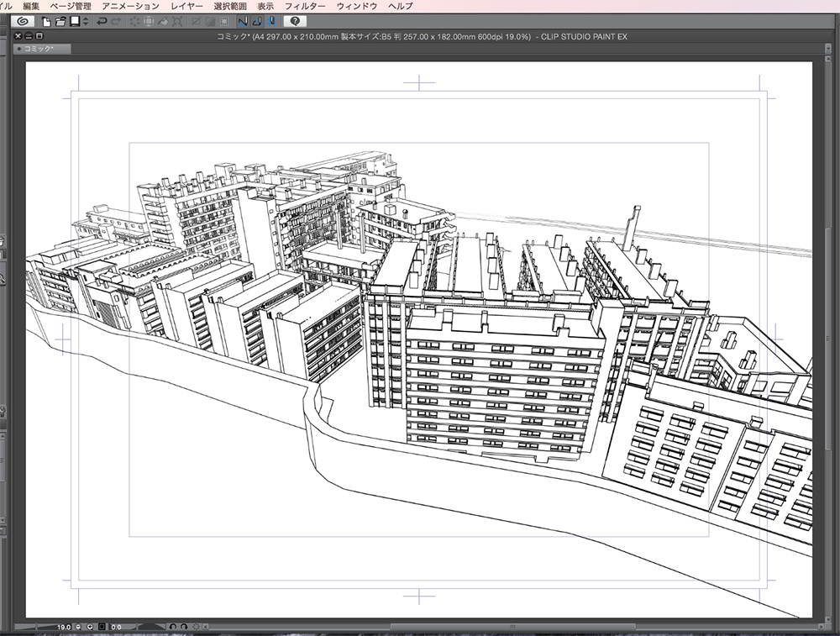Image resolution: width=840 pixels, height=636 pixels.
Task: Click the Save icon in toolbar
Action: 74,21
